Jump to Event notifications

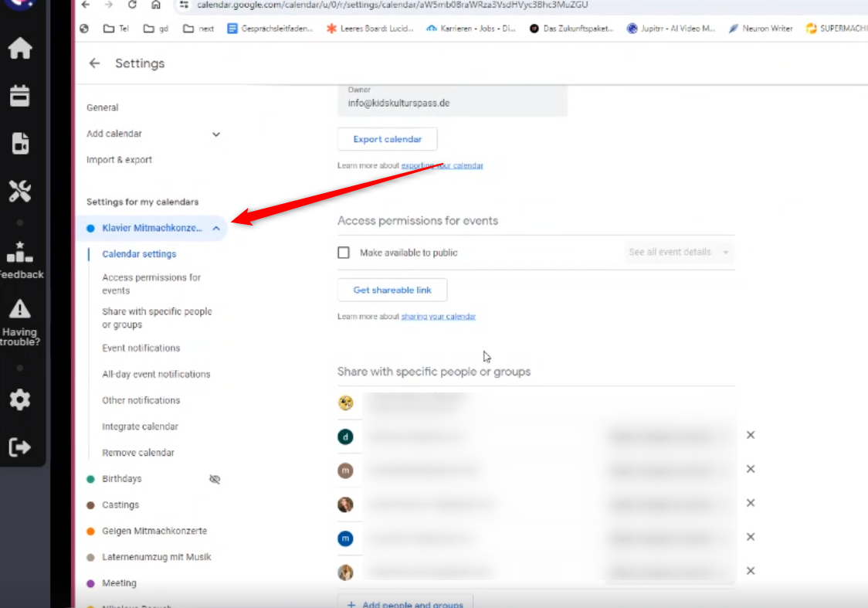[141, 348]
